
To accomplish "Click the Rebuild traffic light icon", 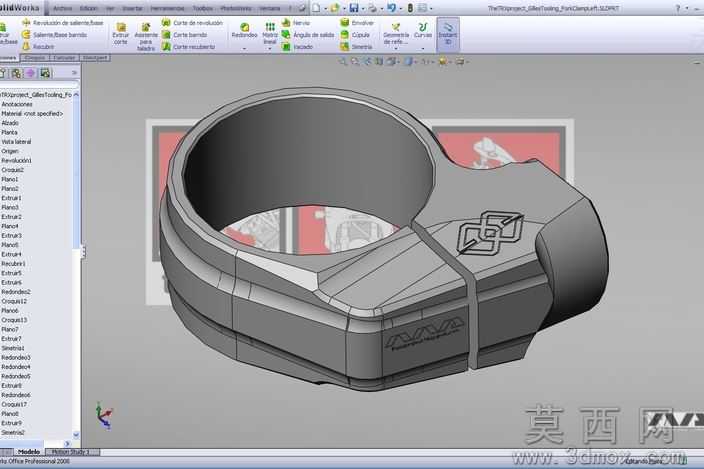I will 410,8.
